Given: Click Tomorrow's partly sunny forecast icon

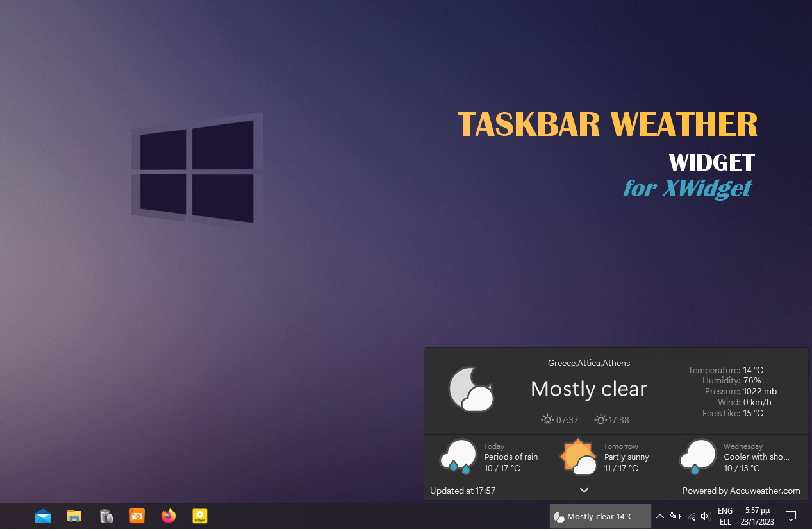Looking at the screenshot, I should 577,456.
